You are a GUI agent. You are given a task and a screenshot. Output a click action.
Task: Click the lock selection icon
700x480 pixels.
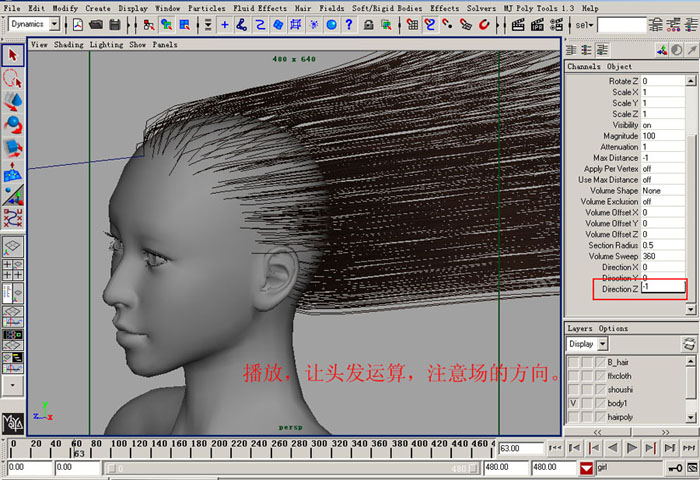pyautogui.click(x=368, y=25)
